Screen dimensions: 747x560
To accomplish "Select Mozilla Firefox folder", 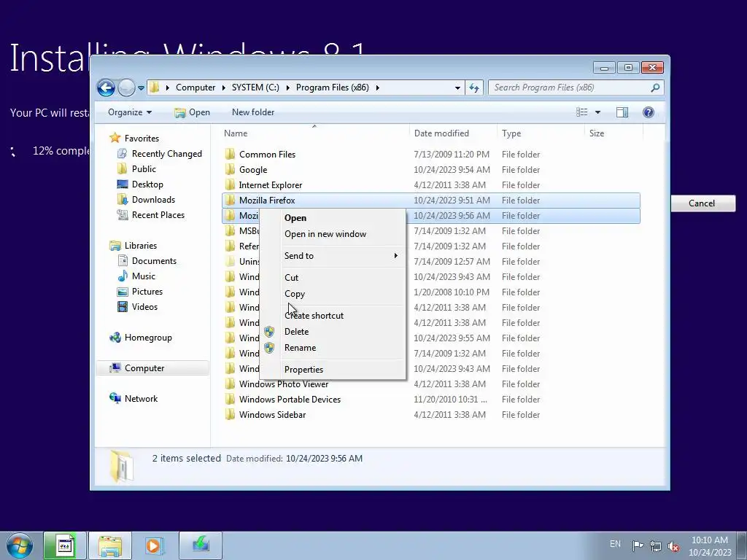I will (x=431, y=201).
